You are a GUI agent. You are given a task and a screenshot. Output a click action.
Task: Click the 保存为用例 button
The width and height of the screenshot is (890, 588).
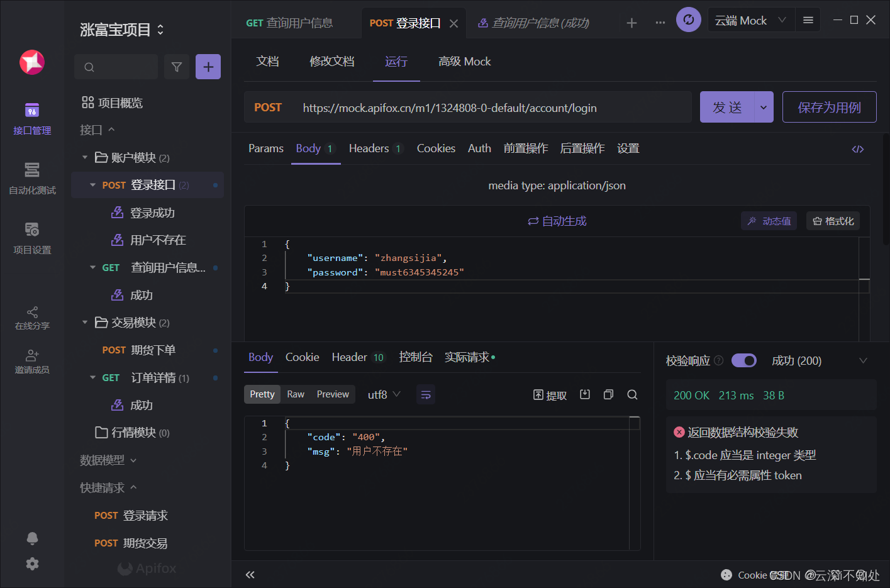(829, 108)
